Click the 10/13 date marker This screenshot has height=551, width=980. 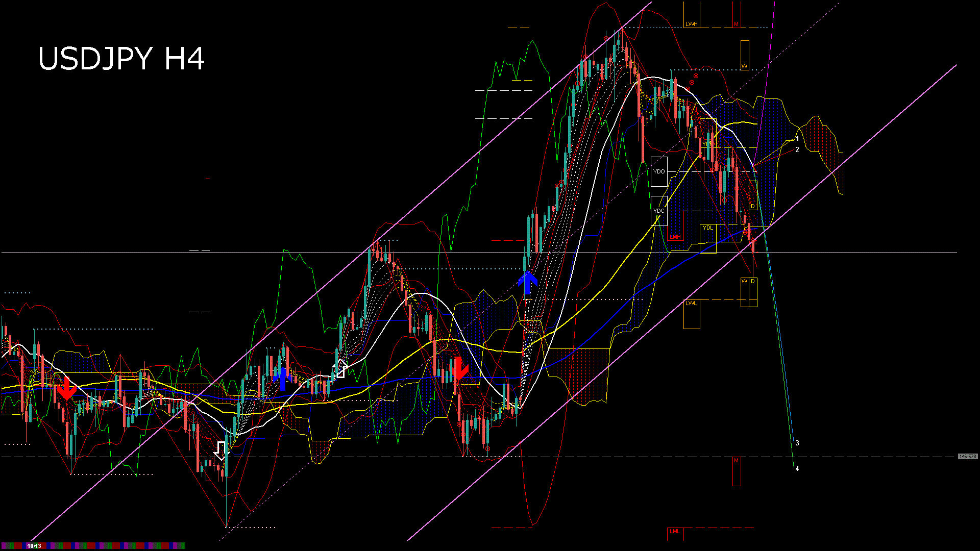coord(34,546)
